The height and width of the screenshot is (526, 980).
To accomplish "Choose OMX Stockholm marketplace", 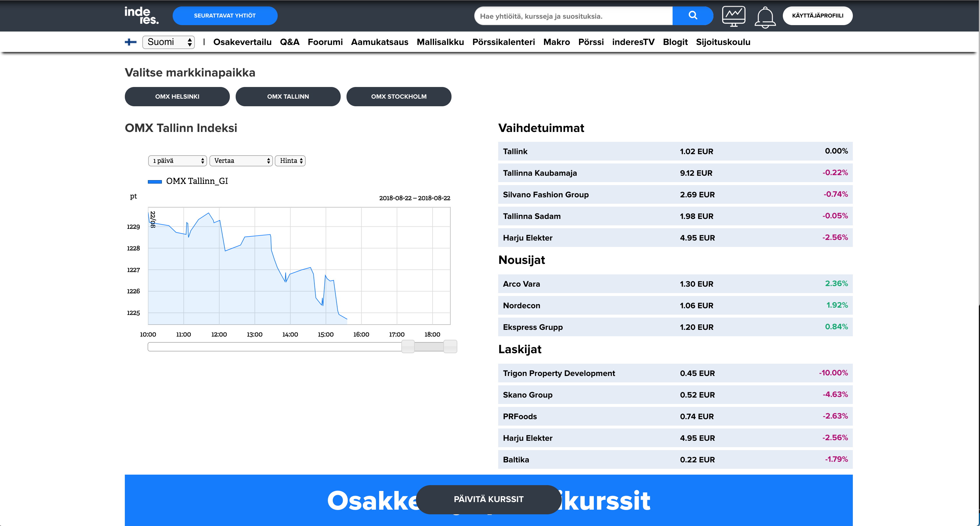I will click(x=398, y=97).
